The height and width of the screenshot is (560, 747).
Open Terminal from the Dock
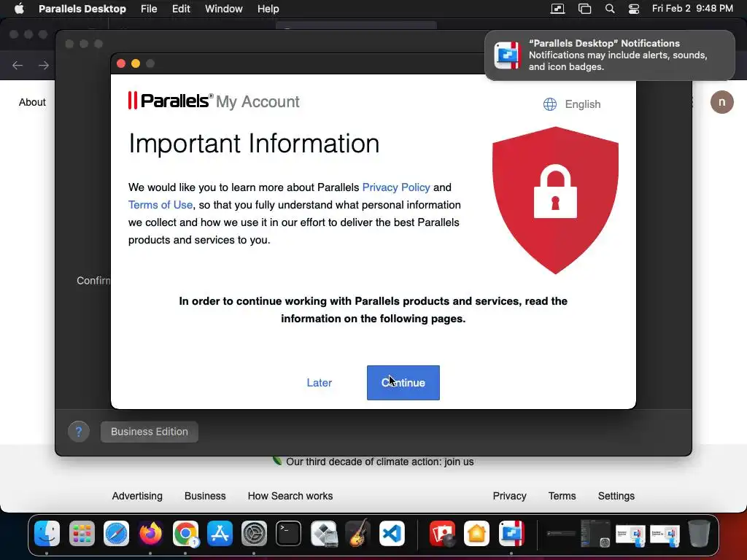[289, 533]
